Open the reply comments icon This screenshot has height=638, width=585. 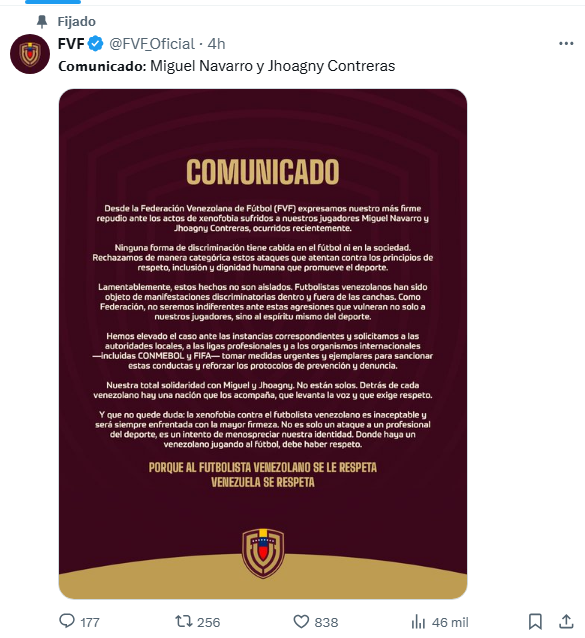67,621
